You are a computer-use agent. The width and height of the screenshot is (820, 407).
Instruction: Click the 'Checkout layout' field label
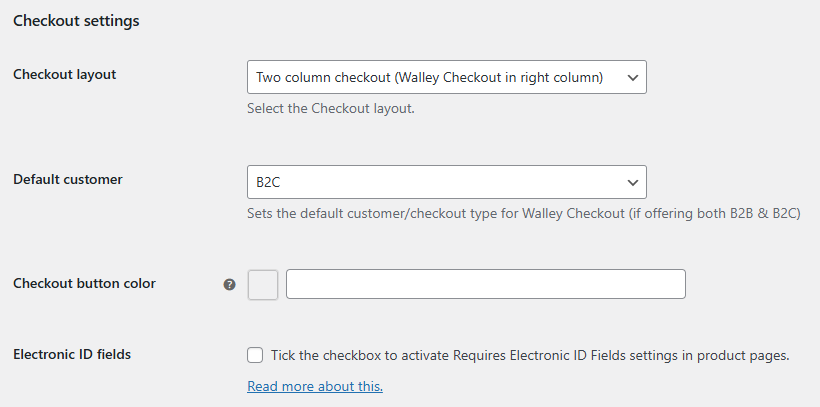click(64, 74)
